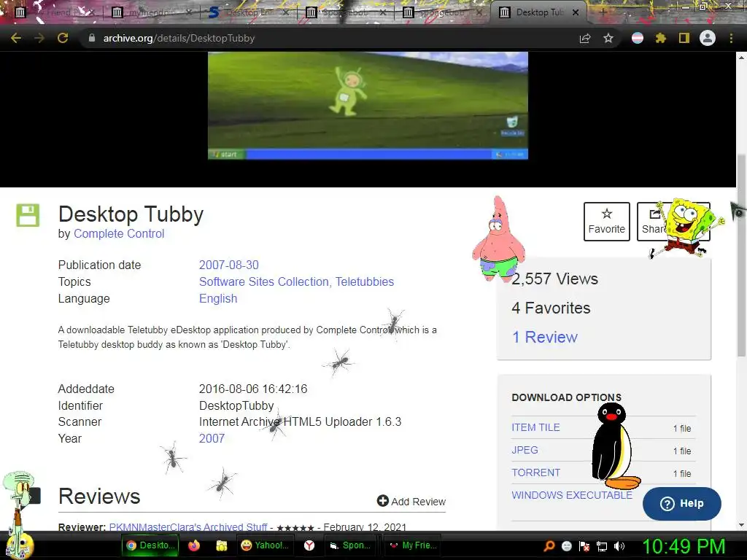Download the WINDOWS EXECUTABLE file
Viewport: 747px width, 560px height.
[572, 495]
